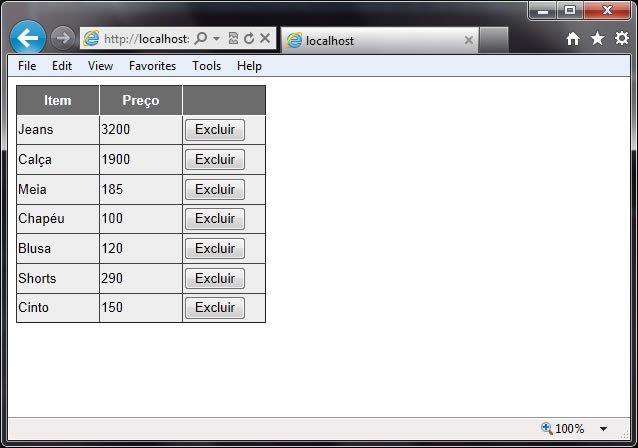Image resolution: width=638 pixels, height=448 pixels.
Task: Click the Cinto cell
Action: (x=58, y=308)
